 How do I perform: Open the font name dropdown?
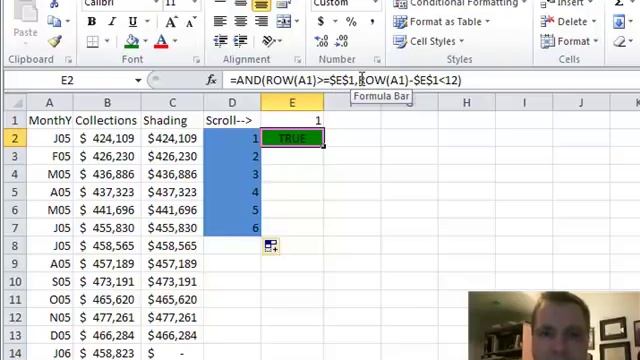[x=156, y=3]
